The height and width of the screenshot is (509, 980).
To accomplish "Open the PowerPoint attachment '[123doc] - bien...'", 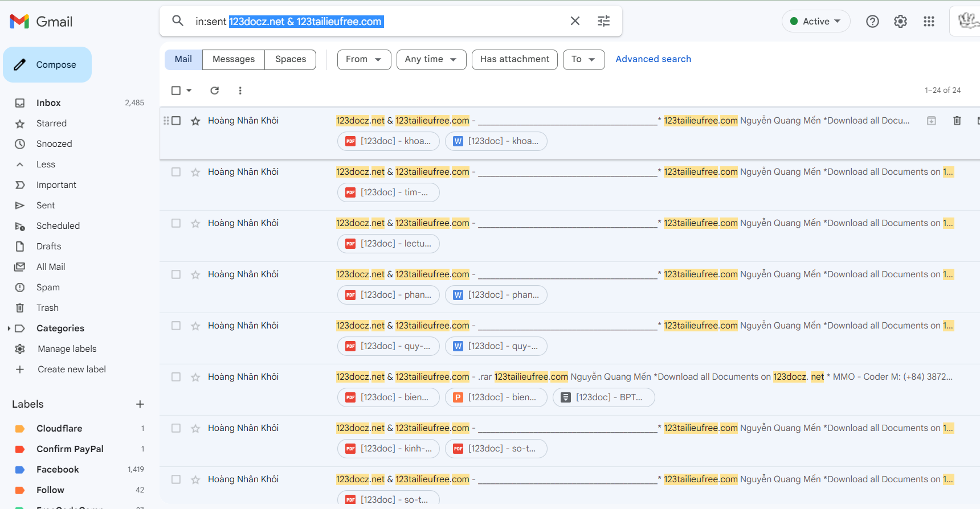I will (x=496, y=397).
